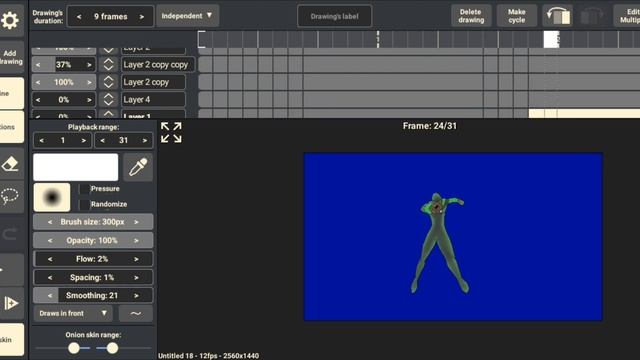Open the Independent dropdown

click(187, 16)
